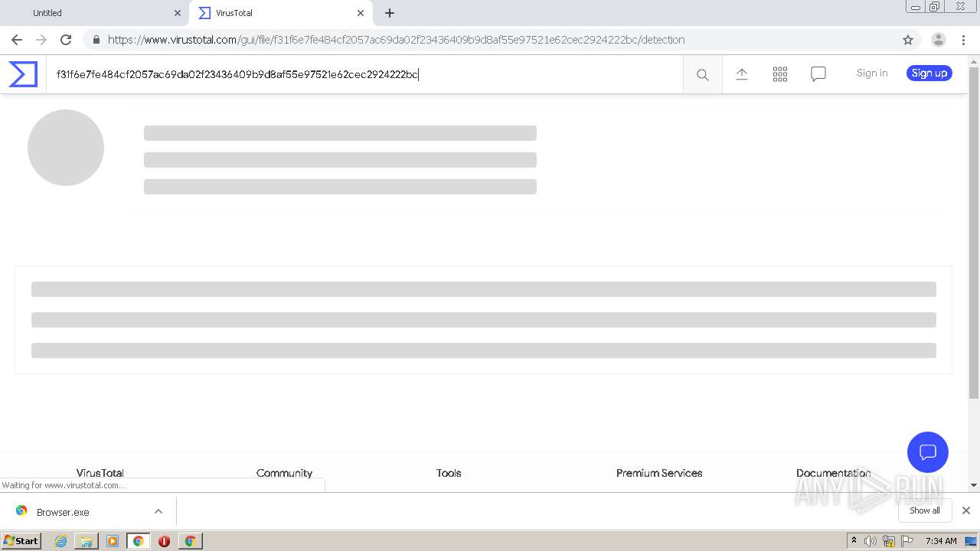Run search with the magnifier icon
The image size is (980, 551).
702,74
